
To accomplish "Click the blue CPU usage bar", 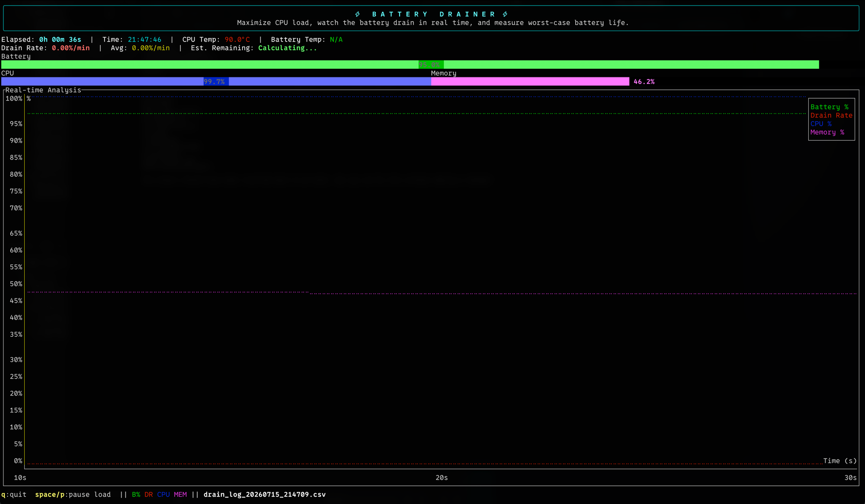I will point(216,81).
